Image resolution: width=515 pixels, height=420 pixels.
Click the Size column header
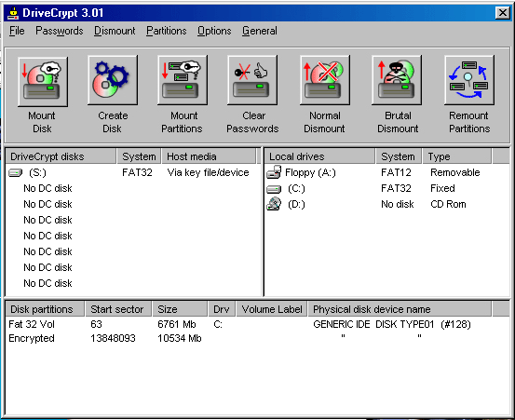[x=180, y=309]
